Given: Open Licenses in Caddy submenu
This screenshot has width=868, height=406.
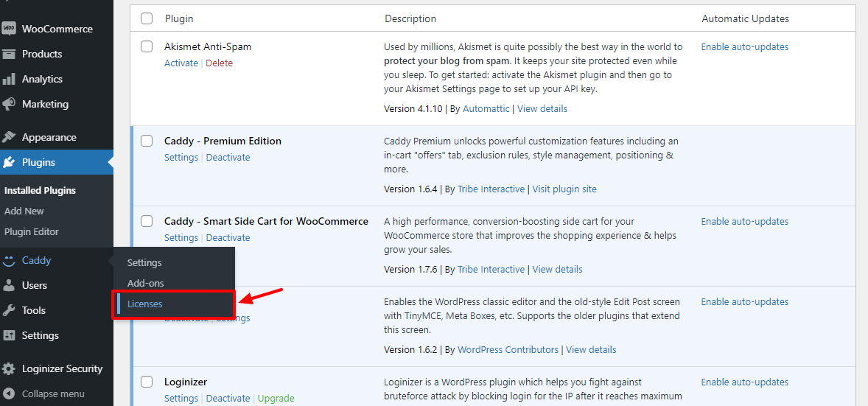Looking at the screenshot, I should click(145, 304).
